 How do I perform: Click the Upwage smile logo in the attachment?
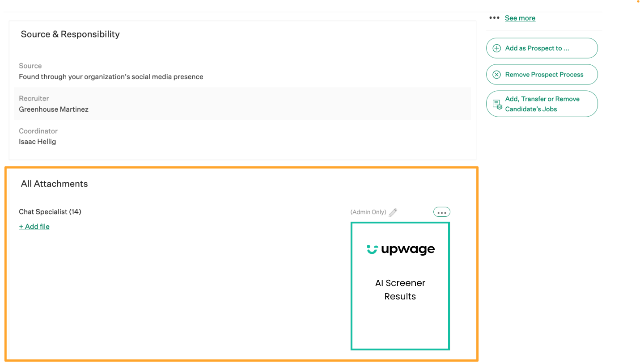pyautogui.click(x=372, y=249)
